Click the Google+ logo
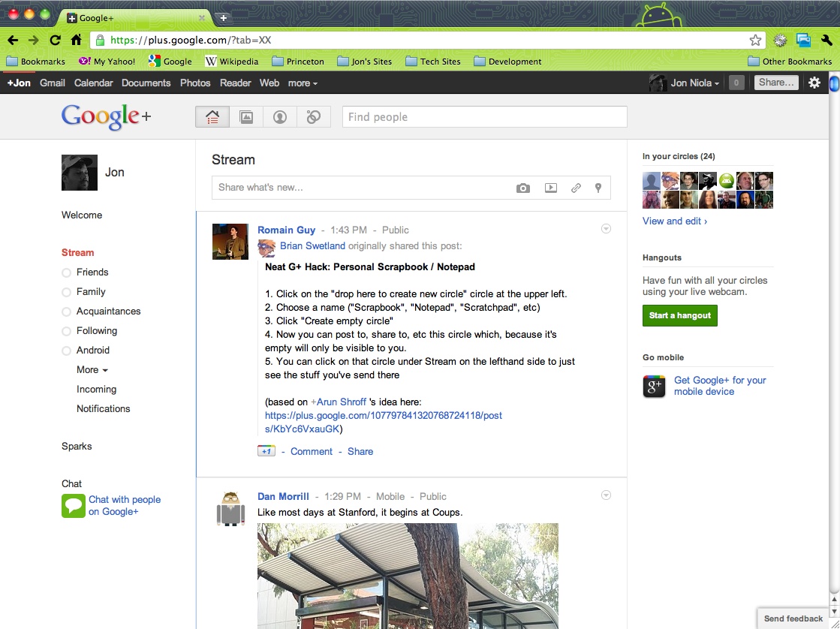The height and width of the screenshot is (629, 840). click(x=106, y=117)
